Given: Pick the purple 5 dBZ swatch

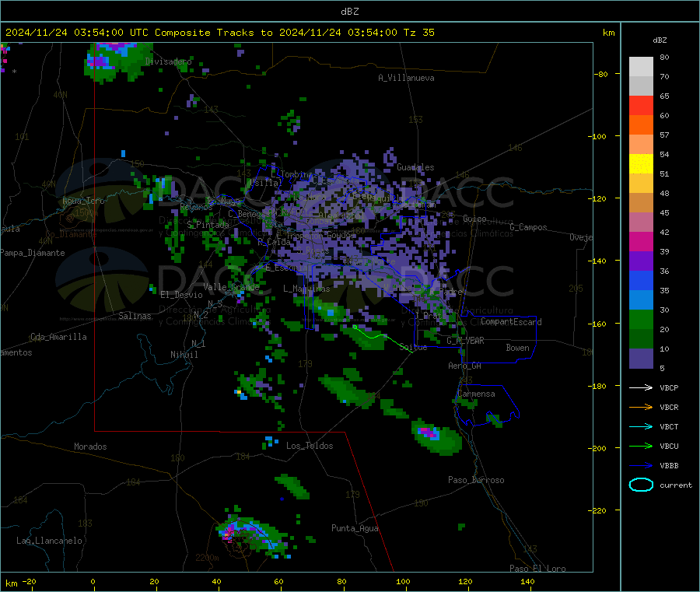Looking at the screenshot, I should (641, 359).
